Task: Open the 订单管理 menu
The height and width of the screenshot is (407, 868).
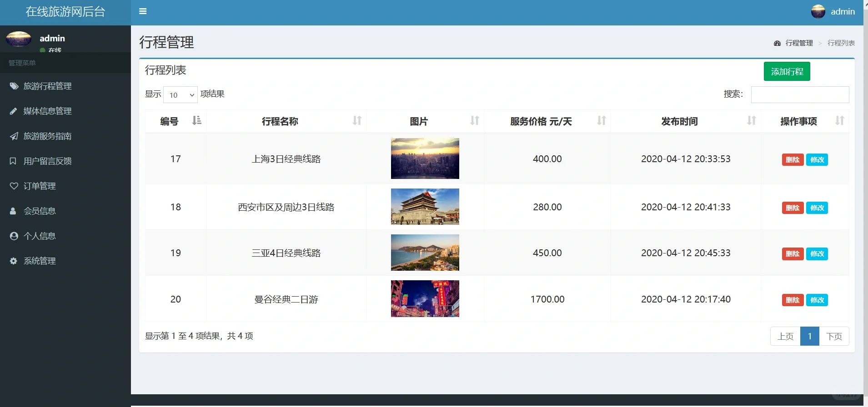Action: click(x=65, y=186)
